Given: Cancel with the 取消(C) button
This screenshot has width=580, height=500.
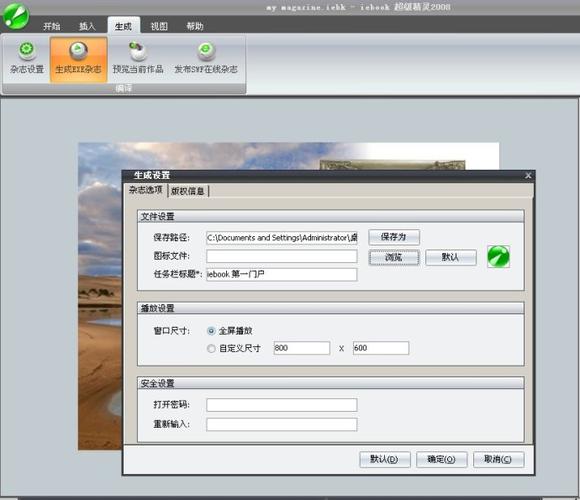Looking at the screenshot, I should click(499, 459).
